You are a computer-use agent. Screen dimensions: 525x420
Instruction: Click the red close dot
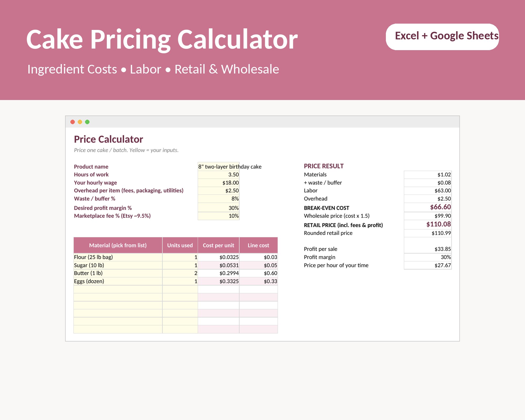click(73, 122)
